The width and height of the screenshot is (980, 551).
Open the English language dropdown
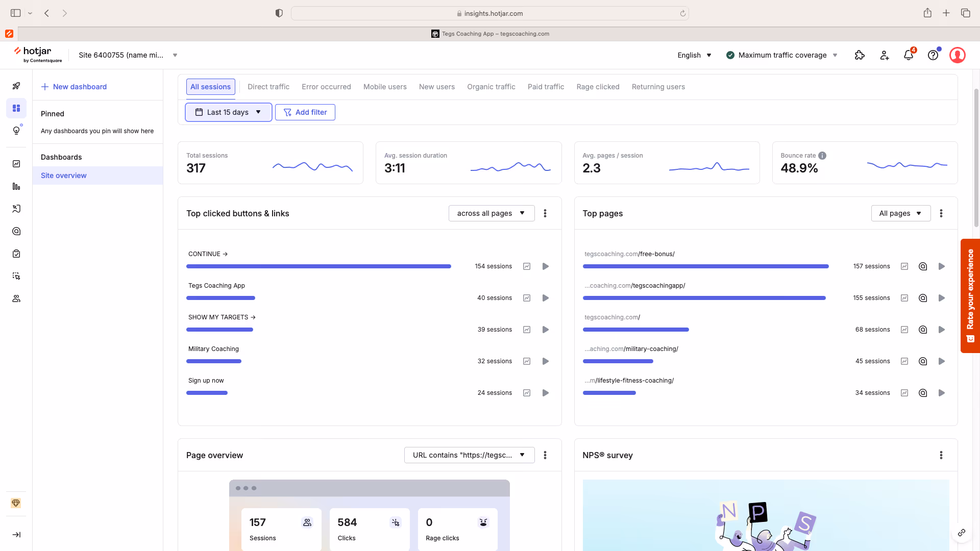tap(694, 55)
